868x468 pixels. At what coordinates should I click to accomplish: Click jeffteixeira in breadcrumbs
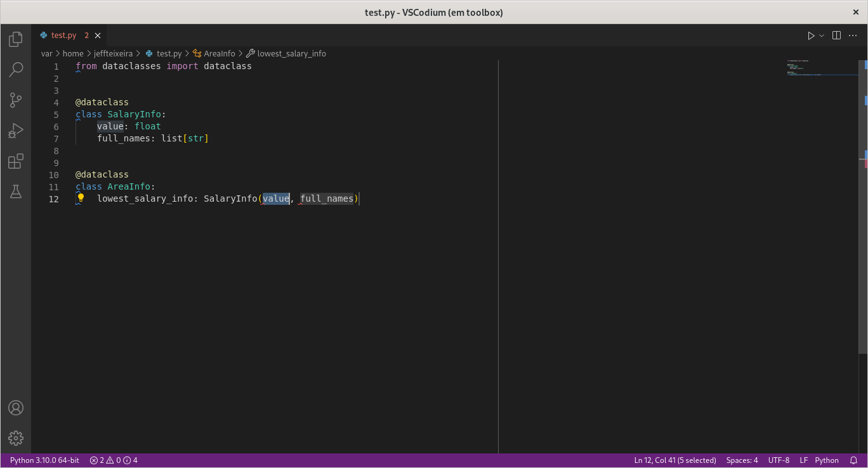tap(114, 53)
